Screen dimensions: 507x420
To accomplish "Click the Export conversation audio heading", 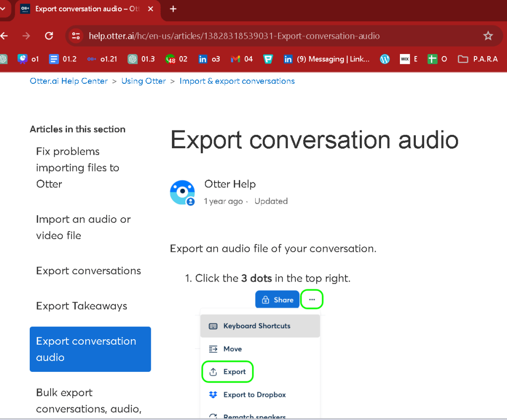I will 314,140.
